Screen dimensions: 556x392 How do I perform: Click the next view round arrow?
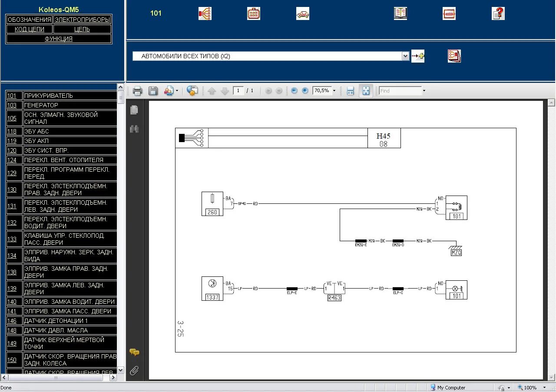(279, 91)
